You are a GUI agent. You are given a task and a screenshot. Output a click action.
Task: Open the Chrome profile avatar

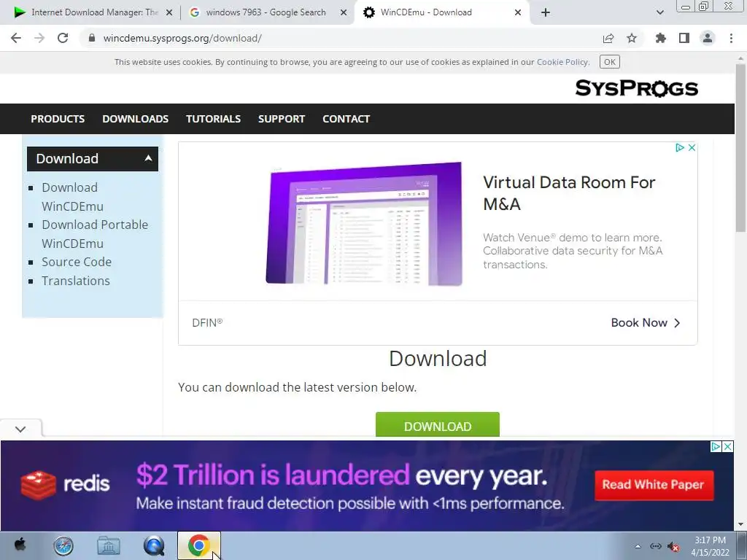click(708, 38)
